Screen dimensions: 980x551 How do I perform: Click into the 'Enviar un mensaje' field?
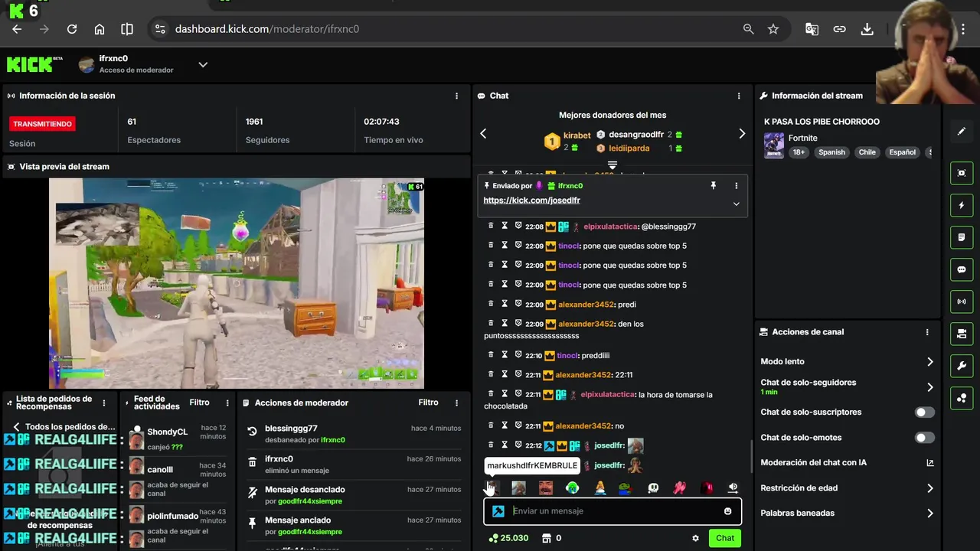click(x=612, y=511)
